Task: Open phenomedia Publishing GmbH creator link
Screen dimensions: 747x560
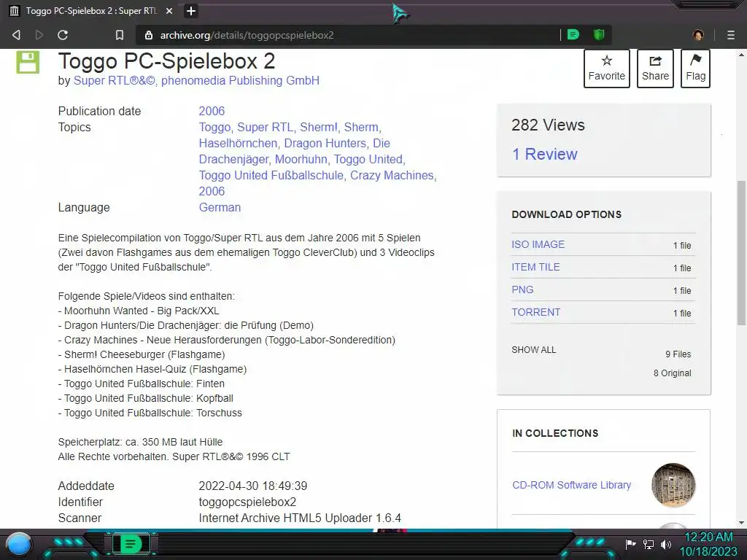Action: [x=240, y=80]
